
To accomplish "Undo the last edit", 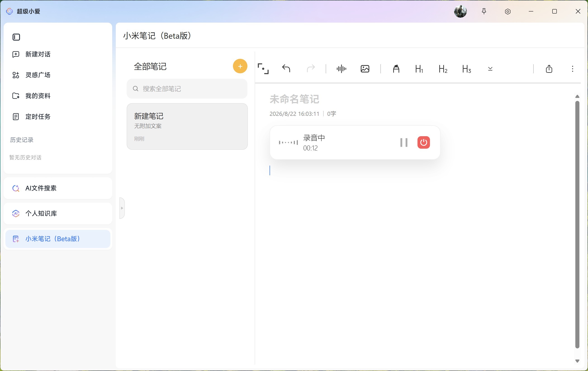I will coord(286,69).
